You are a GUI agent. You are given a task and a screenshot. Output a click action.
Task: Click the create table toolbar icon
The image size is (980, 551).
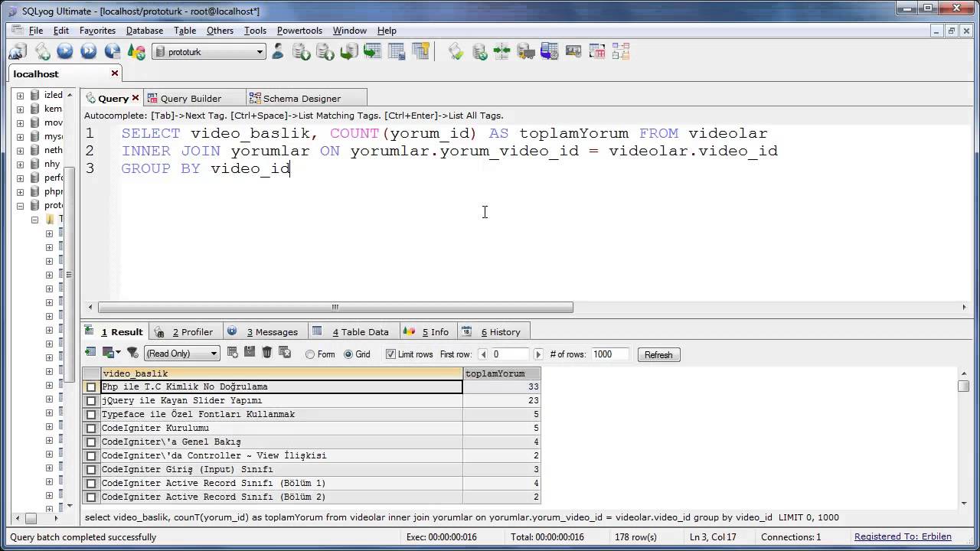373,51
